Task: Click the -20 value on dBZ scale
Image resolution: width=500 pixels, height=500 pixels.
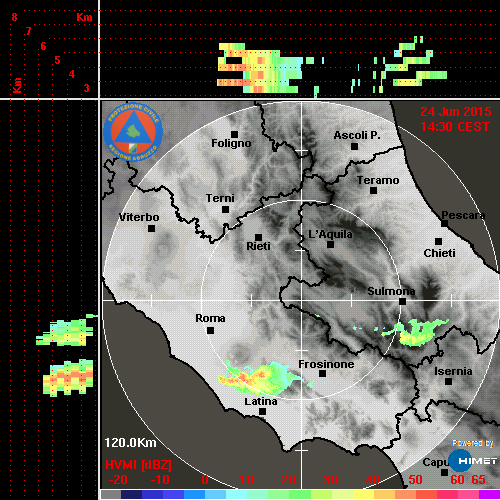Action: coord(118,480)
